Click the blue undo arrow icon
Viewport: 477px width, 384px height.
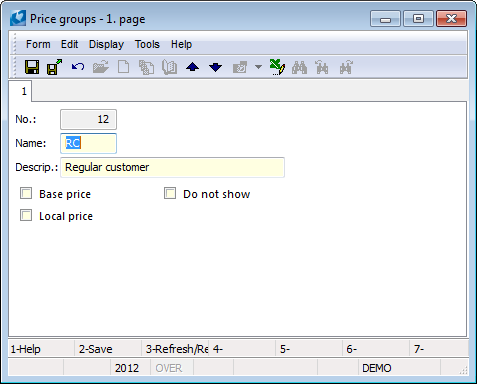pos(78,67)
